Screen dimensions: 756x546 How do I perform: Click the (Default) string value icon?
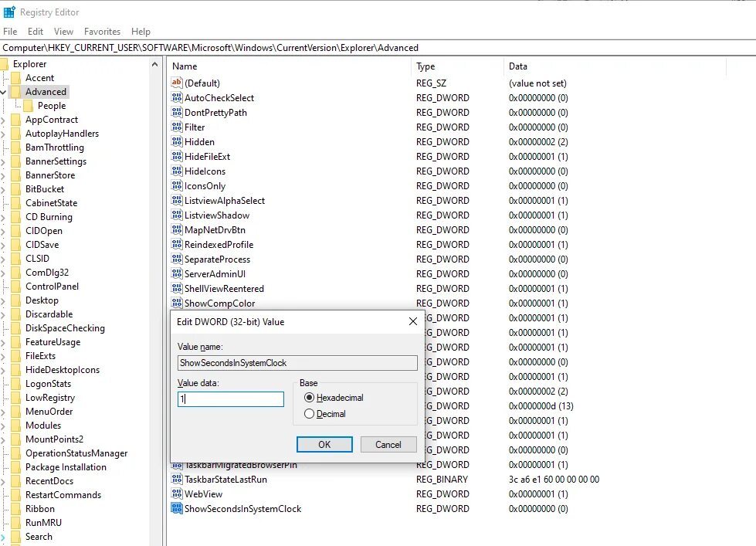coord(177,83)
